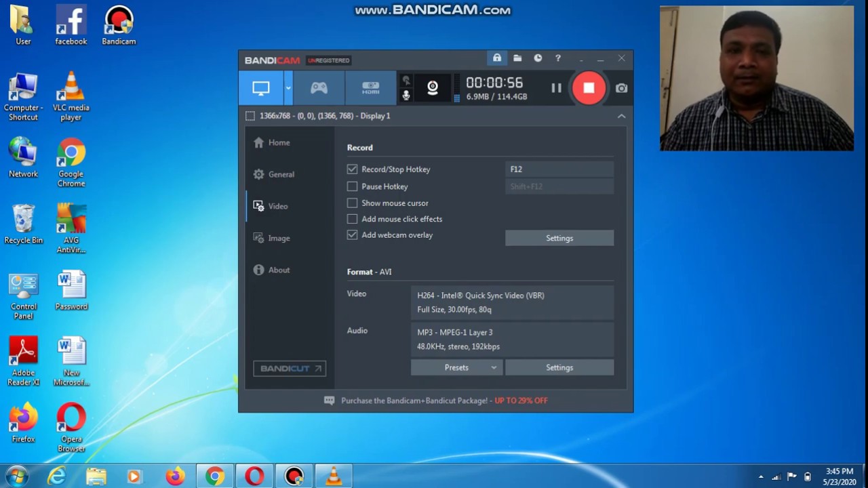Open Windows Explorer from taskbar
Image resolution: width=868 pixels, height=488 pixels.
(96, 477)
